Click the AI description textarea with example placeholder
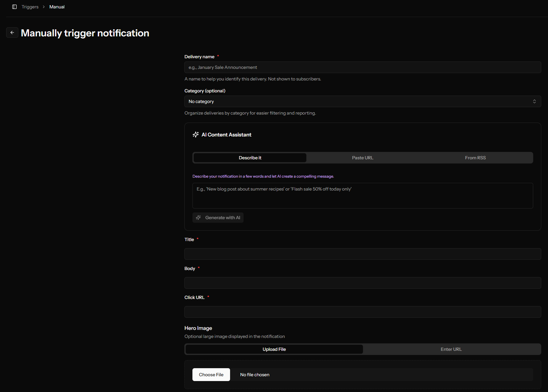 363,195
